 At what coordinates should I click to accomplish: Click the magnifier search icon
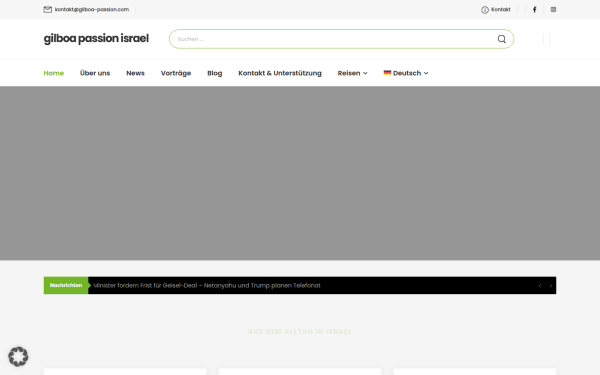502,39
